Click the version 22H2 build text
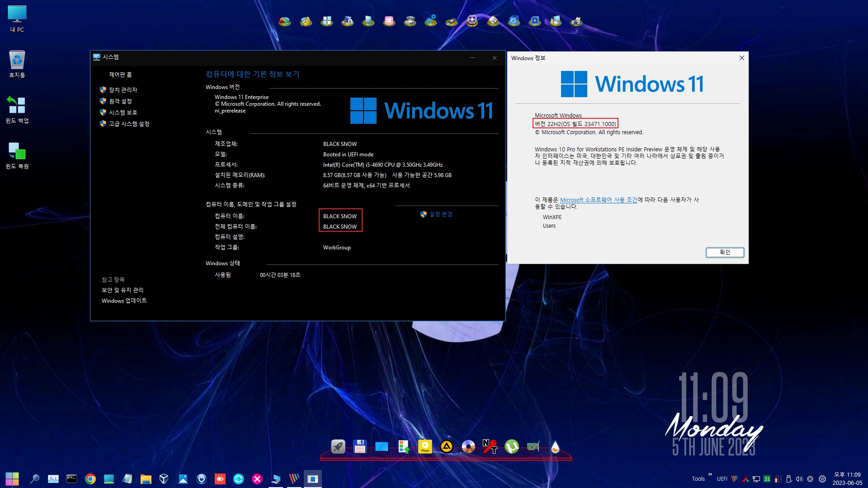Viewport: 868px width, 488px height. point(576,124)
